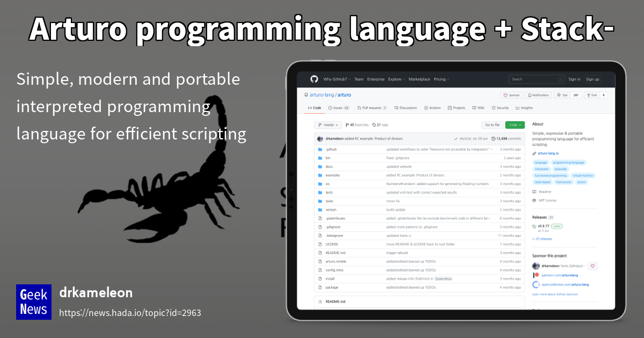
Task: Switch to the Pull requests tab
Action: [x=371, y=108]
